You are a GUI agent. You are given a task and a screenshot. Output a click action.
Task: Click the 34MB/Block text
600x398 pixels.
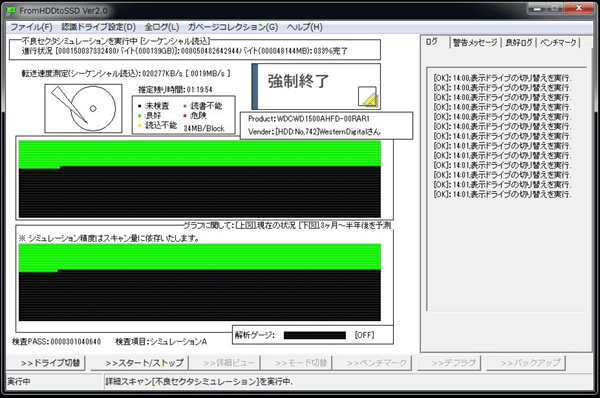(x=204, y=129)
